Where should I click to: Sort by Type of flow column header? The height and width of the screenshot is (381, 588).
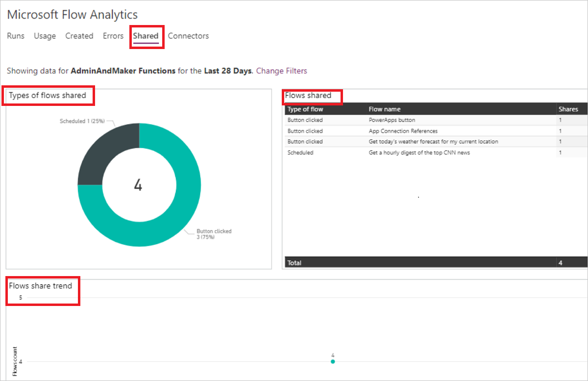click(x=305, y=109)
